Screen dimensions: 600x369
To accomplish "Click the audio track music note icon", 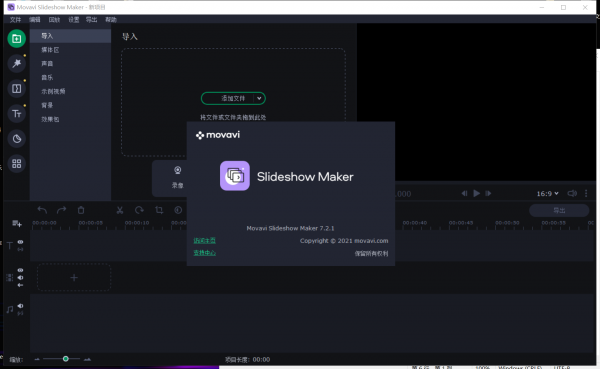I will click(10, 309).
